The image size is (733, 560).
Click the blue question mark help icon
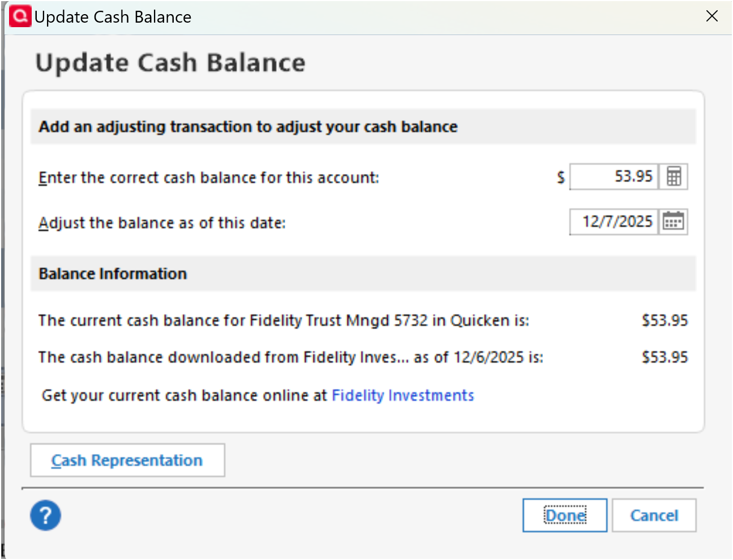click(45, 515)
